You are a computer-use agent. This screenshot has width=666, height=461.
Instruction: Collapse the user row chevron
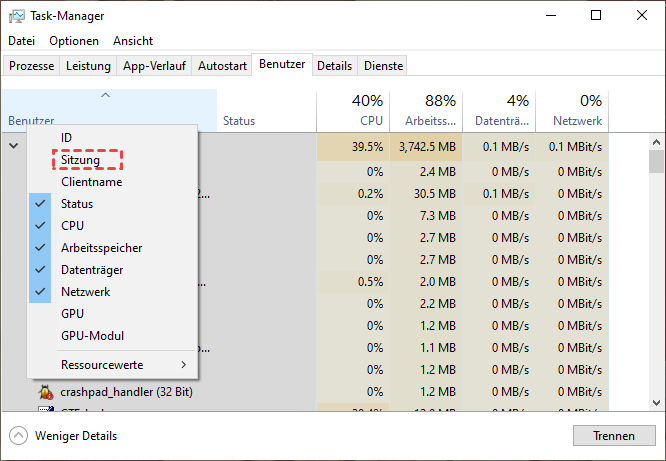(x=14, y=146)
